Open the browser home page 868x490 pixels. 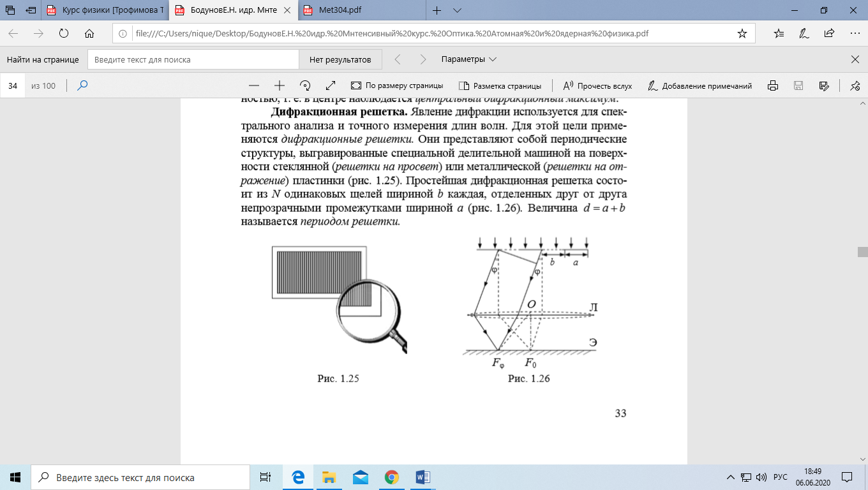tap(89, 33)
